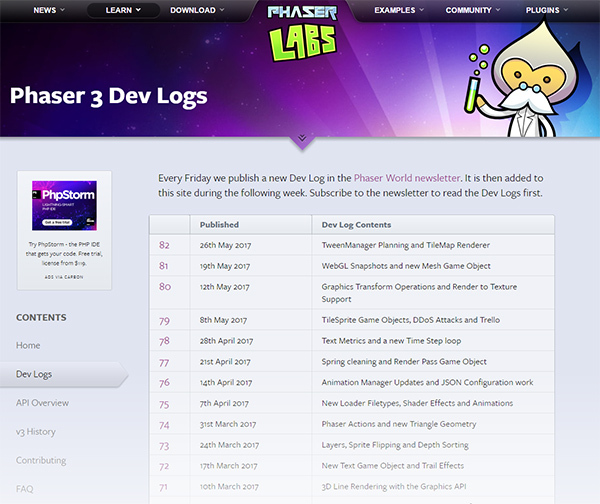Go to Home in Contents sidebar

pos(28,345)
